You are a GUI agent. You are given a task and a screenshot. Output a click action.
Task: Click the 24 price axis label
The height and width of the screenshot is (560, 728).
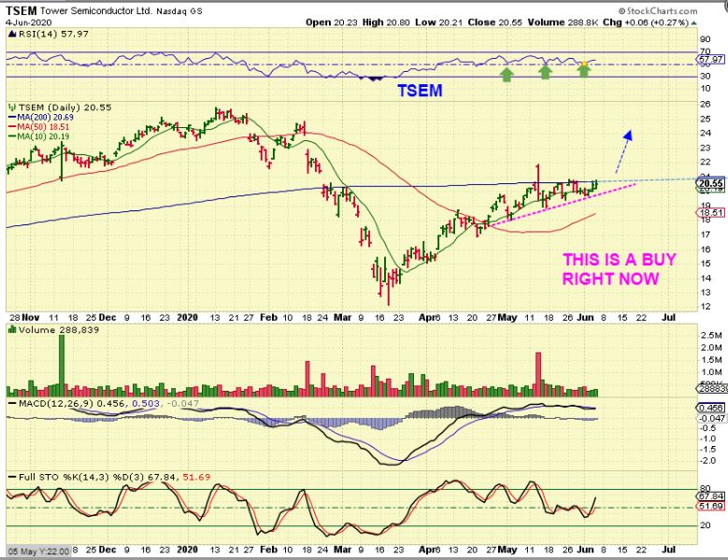coord(707,134)
